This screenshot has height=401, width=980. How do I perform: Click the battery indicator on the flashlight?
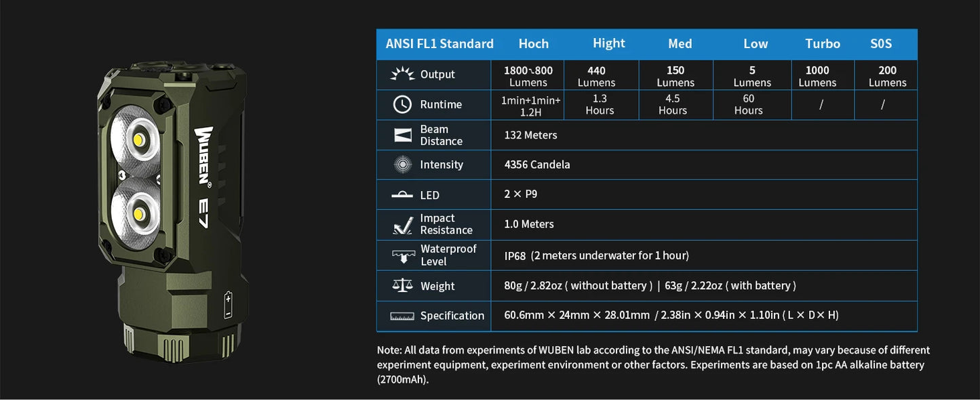(228, 305)
